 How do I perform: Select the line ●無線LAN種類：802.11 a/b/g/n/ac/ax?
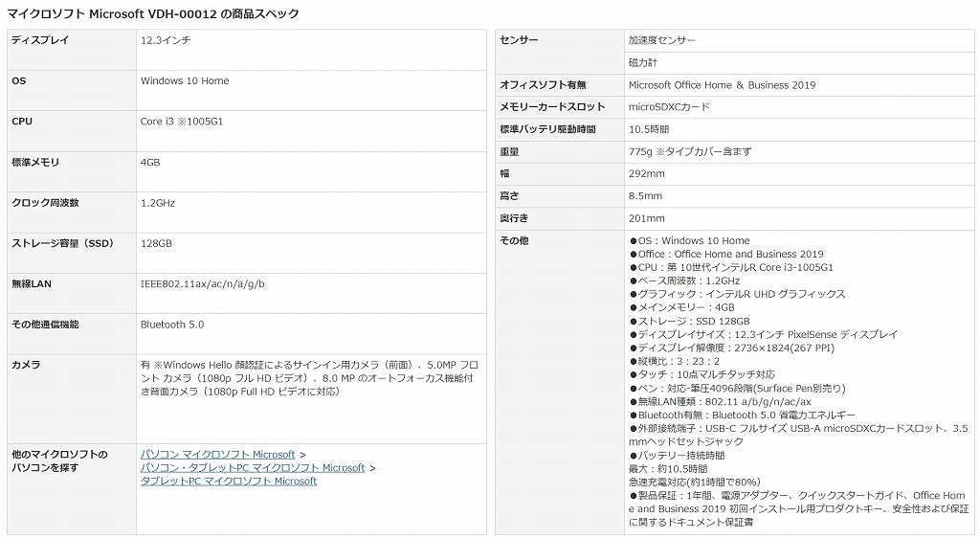[x=720, y=402]
